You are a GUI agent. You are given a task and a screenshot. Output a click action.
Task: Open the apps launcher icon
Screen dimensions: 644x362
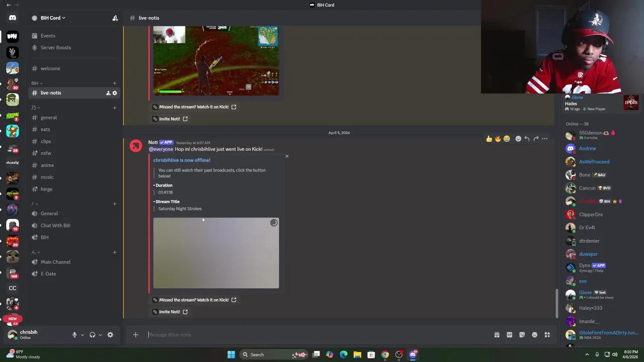[547, 335]
